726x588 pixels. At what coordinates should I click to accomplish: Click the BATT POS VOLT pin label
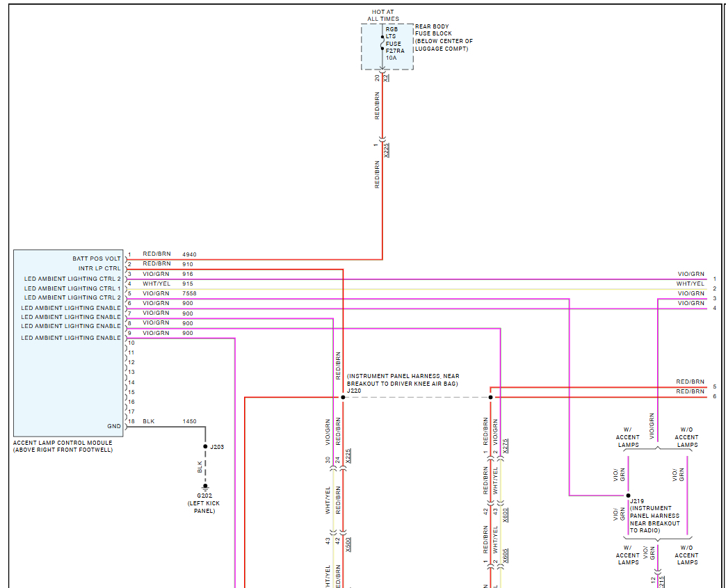pyautogui.click(x=96, y=259)
